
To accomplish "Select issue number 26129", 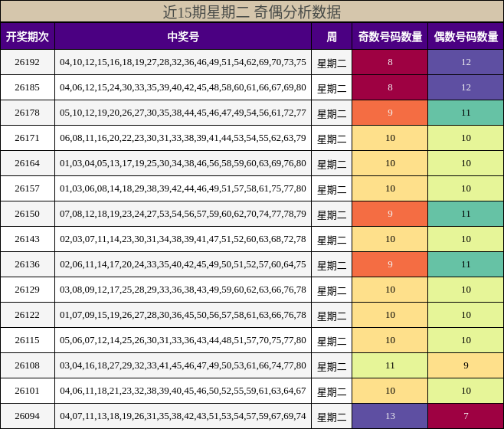I will (27, 290).
